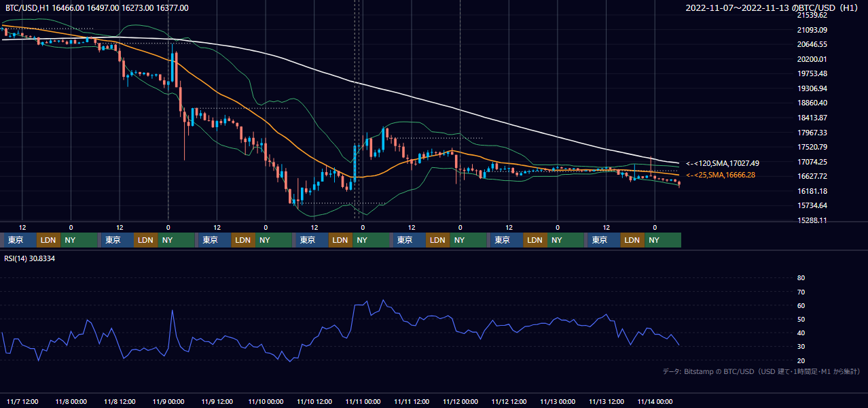Viewport: 868px width, 408px height.
Task: Select the RSI scale value 50
Action: pos(801,319)
